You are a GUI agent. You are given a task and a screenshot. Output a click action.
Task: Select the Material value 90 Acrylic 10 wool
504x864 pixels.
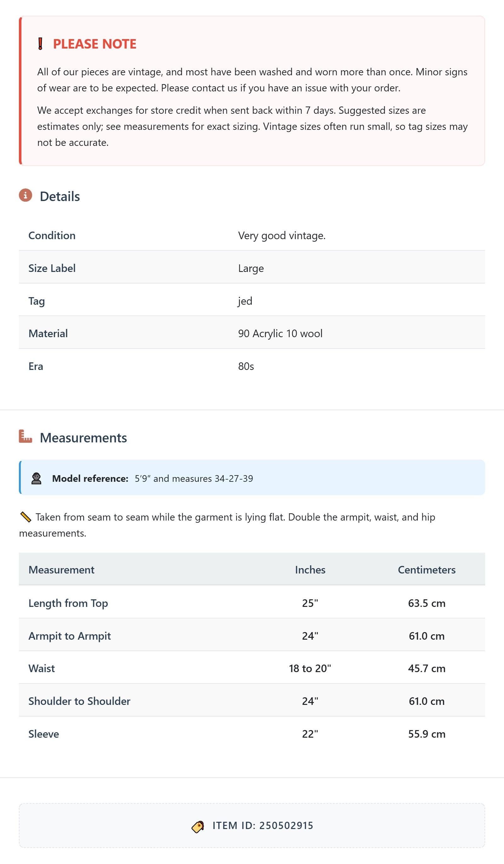[x=280, y=333]
